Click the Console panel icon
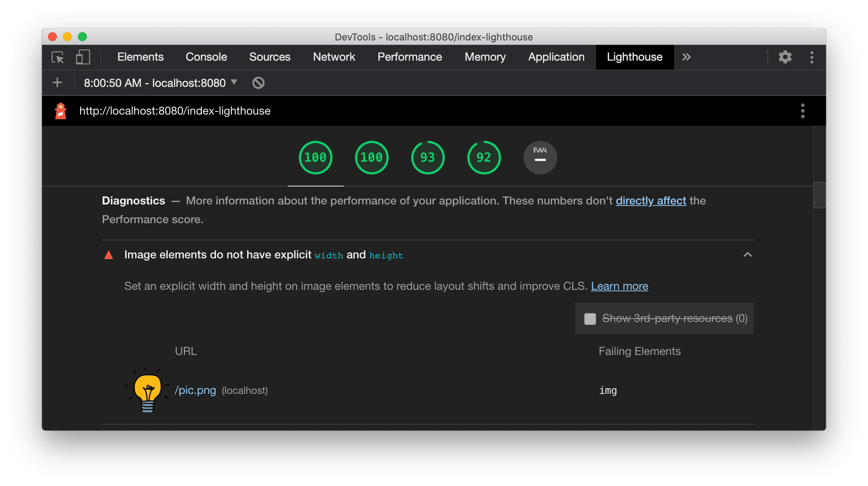 coord(206,57)
